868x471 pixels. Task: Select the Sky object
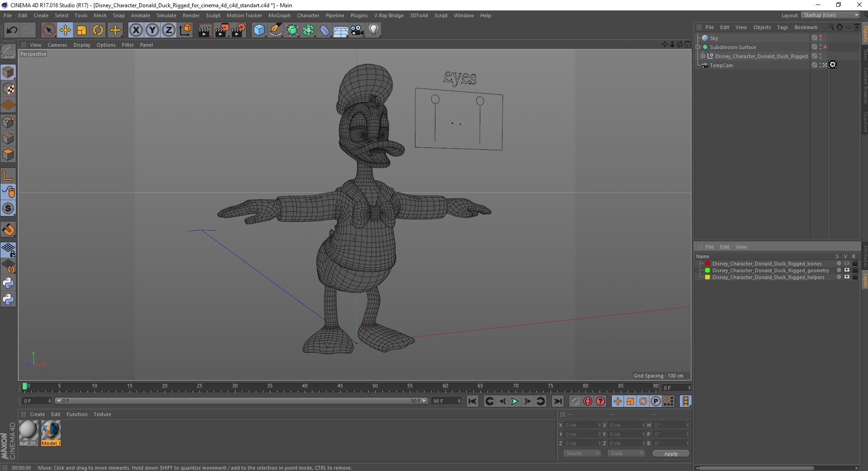(x=714, y=38)
